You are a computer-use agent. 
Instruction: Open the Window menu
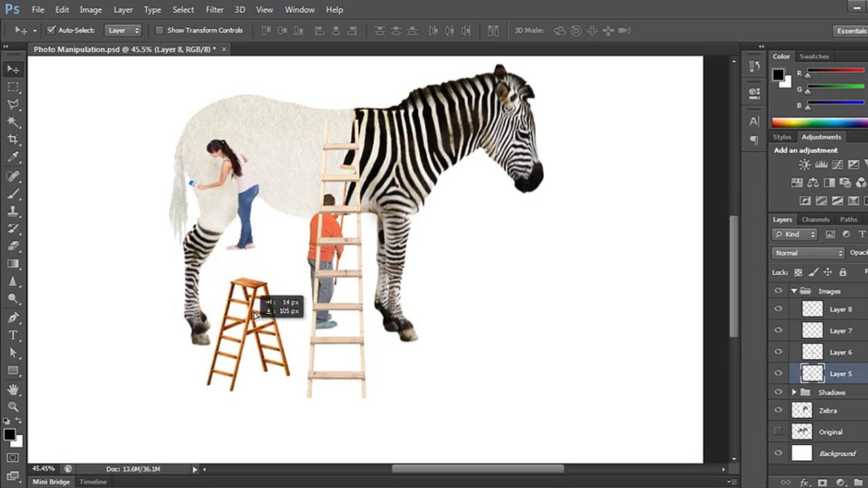[299, 9]
